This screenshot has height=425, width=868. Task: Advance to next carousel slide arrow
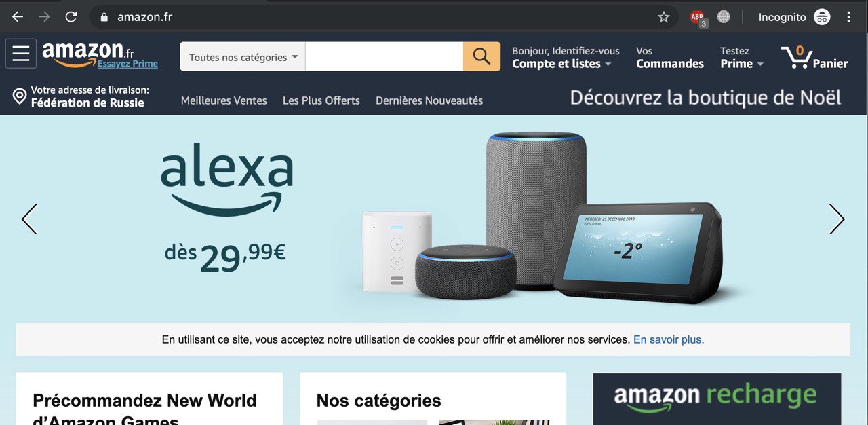(x=837, y=219)
